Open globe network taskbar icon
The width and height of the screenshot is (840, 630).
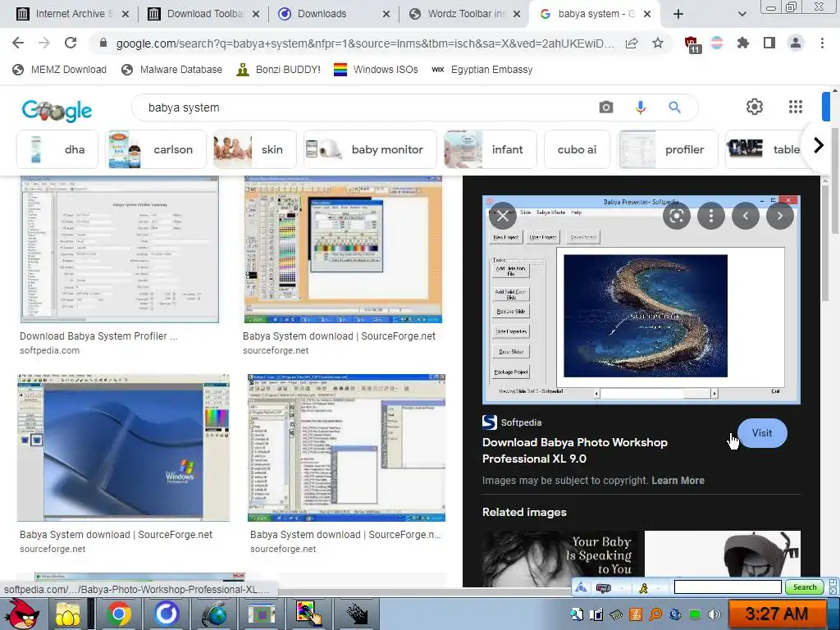tap(215, 614)
